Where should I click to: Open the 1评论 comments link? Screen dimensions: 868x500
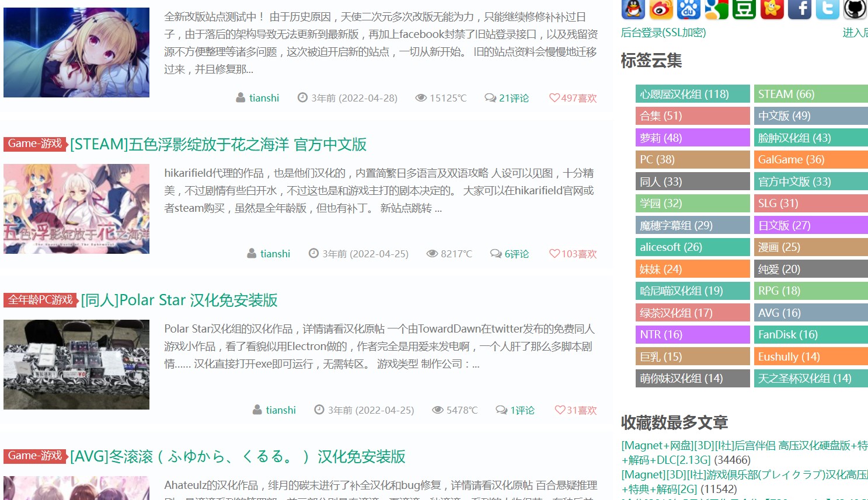(522, 410)
